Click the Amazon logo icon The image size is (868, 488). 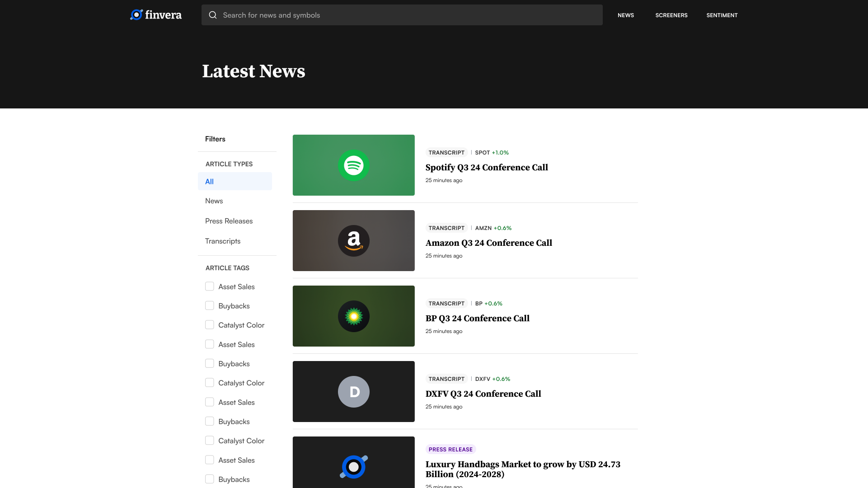[353, 241]
